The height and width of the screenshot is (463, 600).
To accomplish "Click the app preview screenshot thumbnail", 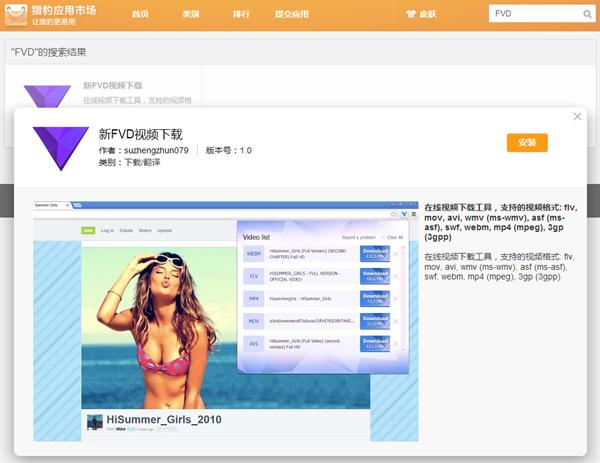I will [x=226, y=321].
